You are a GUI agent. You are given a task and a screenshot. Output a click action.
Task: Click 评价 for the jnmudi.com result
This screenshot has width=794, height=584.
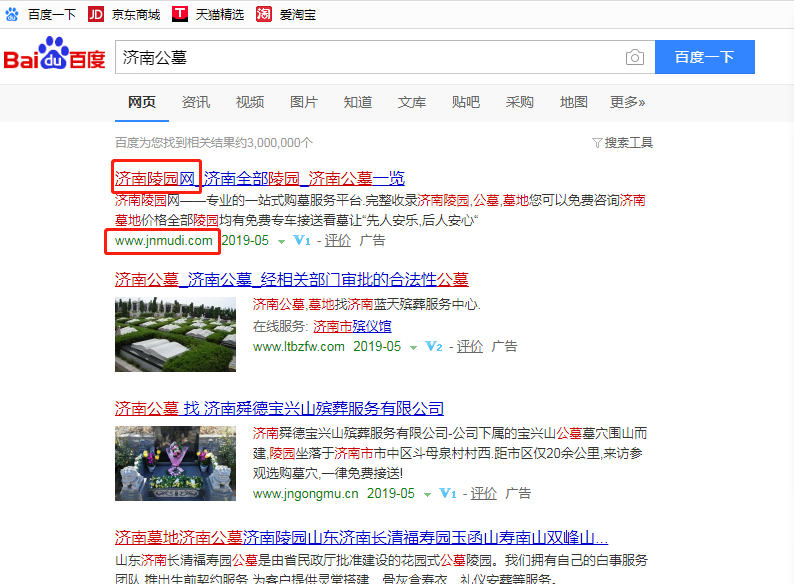coord(338,241)
